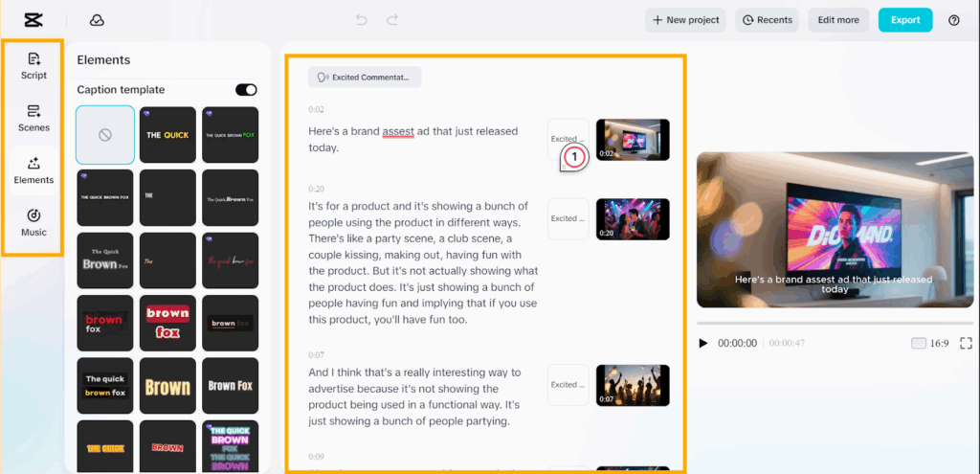This screenshot has width=980, height=474.
Task: Choose red box 'brown fox' caption template
Action: tap(167, 323)
